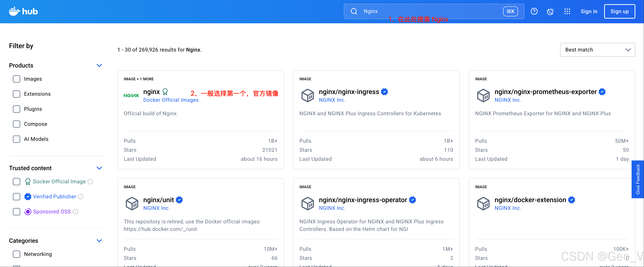Open the apps grid menu icon
The height and width of the screenshot is (267, 644).
(567, 11)
